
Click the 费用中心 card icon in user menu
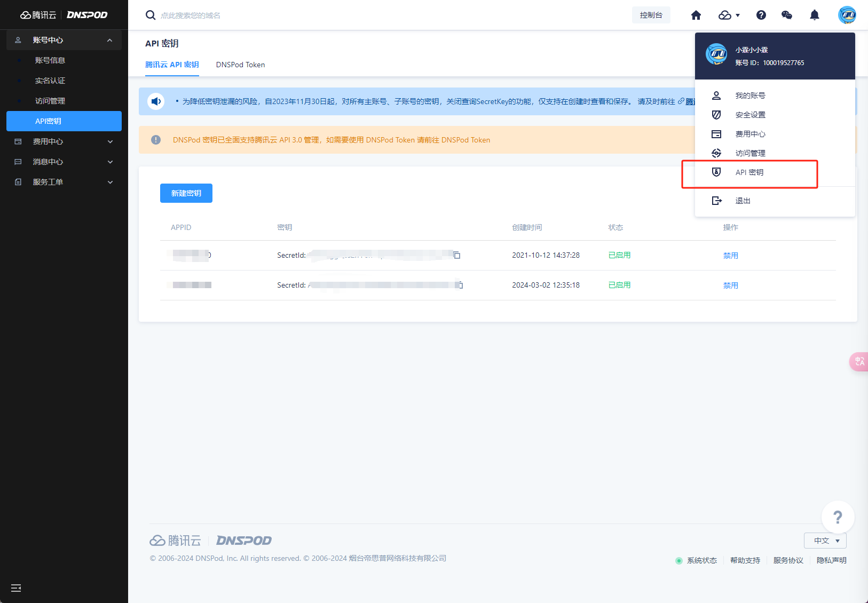[716, 134]
